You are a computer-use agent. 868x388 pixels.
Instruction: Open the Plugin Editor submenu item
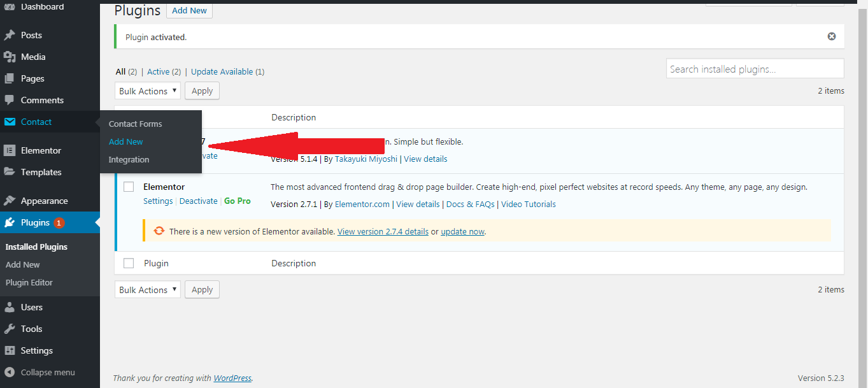click(29, 282)
